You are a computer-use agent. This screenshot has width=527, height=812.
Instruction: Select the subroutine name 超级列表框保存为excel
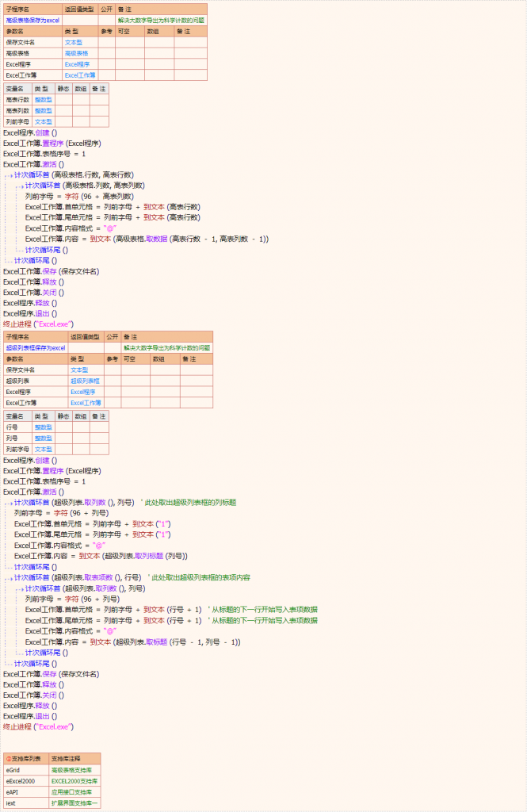pyautogui.click(x=36, y=348)
